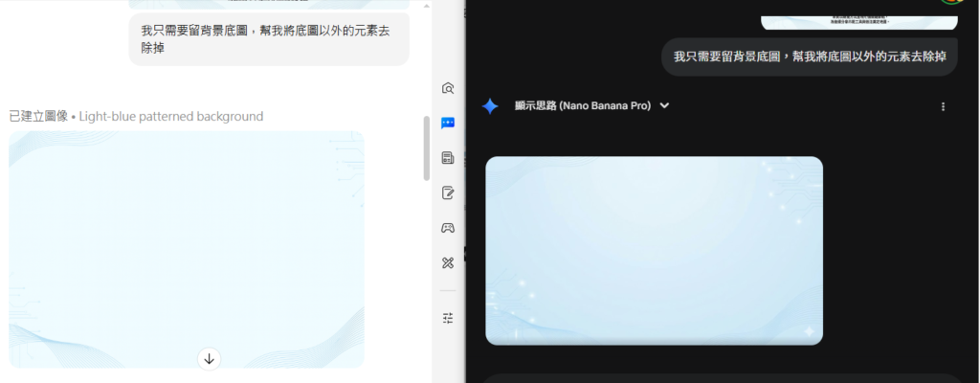Click the user message bubble in left chat
The height and width of the screenshot is (383, 980).
(269, 39)
